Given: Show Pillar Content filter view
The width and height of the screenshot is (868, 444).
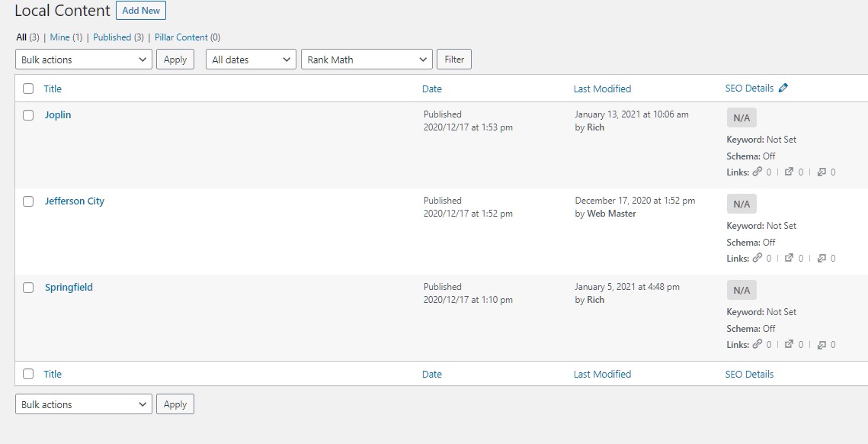Looking at the screenshot, I should [x=181, y=37].
